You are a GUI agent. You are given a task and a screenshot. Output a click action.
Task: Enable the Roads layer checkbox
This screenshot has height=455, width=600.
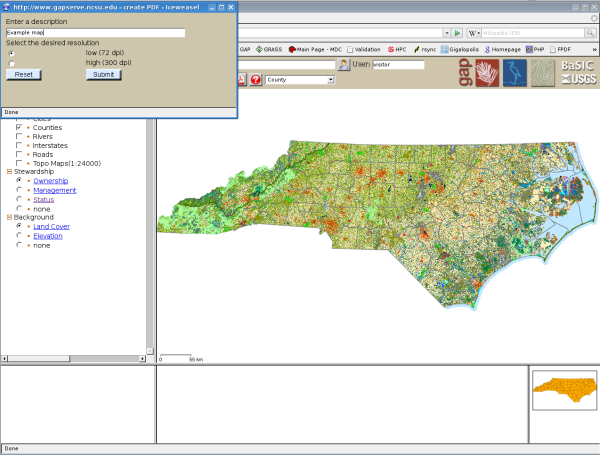point(19,154)
